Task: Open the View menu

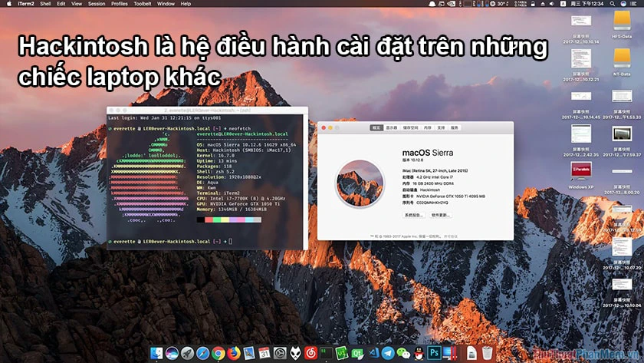Action: [x=77, y=4]
